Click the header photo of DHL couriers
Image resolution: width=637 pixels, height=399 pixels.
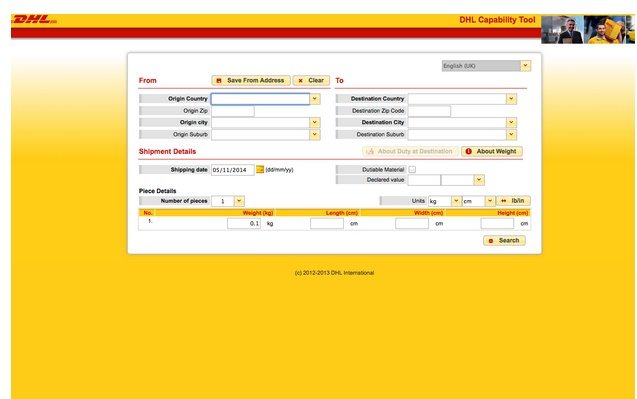tap(587, 29)
